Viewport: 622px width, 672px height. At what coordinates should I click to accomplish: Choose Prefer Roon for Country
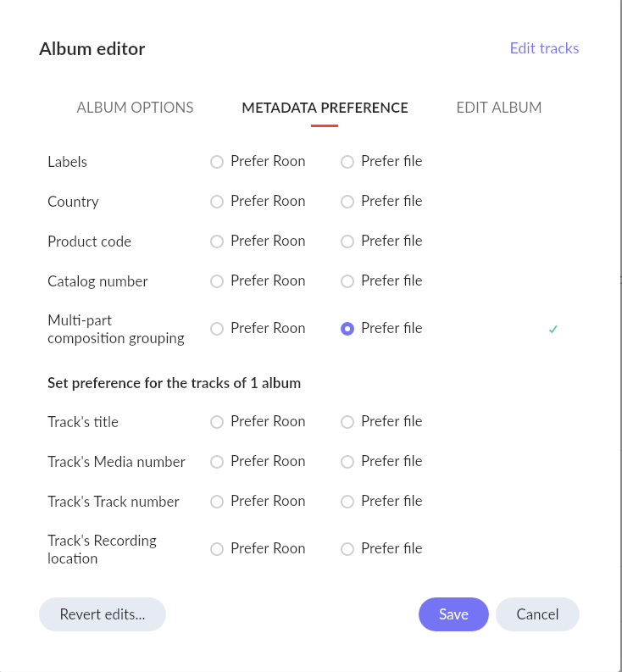[217, 202]
